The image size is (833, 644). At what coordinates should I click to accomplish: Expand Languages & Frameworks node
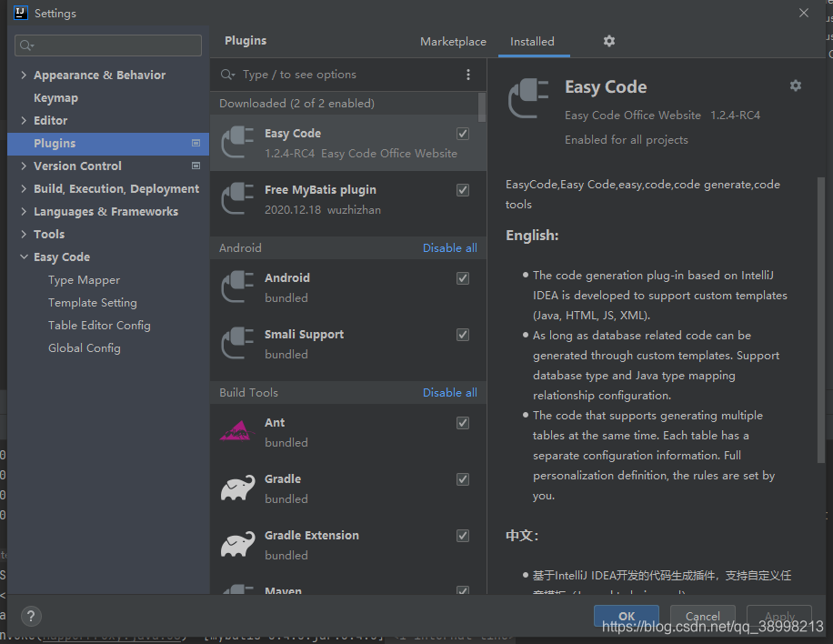(x=24, y=211)
